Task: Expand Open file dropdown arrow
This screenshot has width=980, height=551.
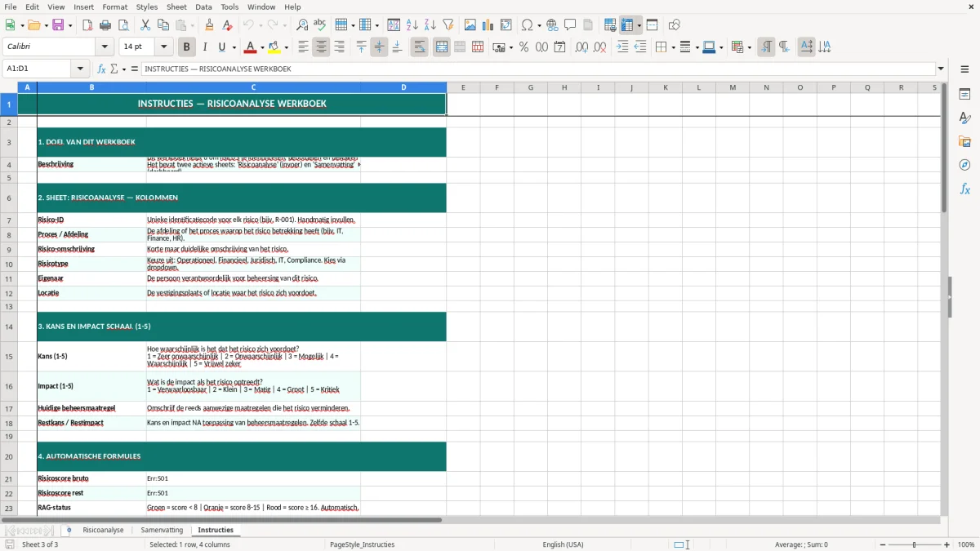Action: pos(46,25)
